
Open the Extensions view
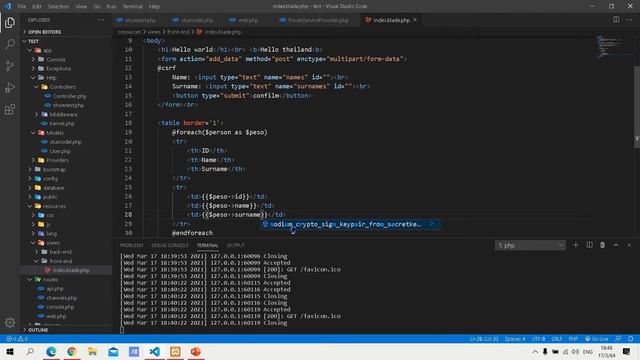(10, 109)
